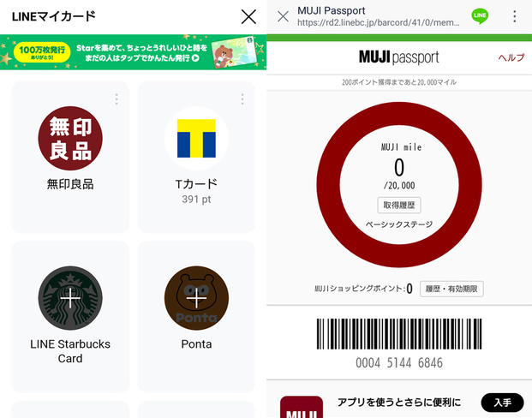
Task: Close the LINEマイカード screen
Action: [x=248, y=16]
